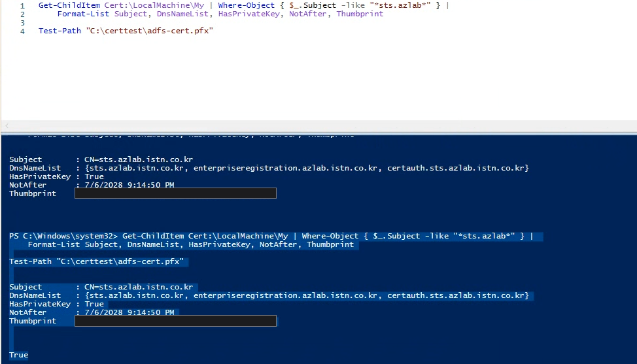This screenshot has width=637, height=364.
Task: Click Where-Object cmdlet in script editor
Action: click(x=246, y=6)
